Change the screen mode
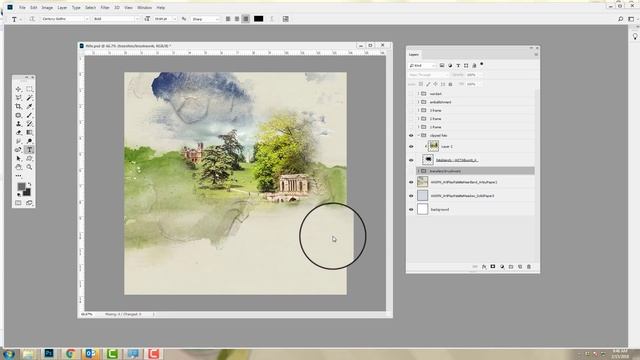Image resolution: width=640 pixels, height=360 pixels. (29, 202)
